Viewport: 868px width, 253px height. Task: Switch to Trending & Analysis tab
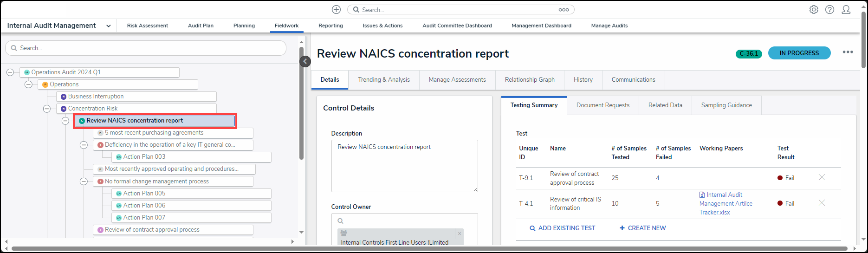coord(383,80)
